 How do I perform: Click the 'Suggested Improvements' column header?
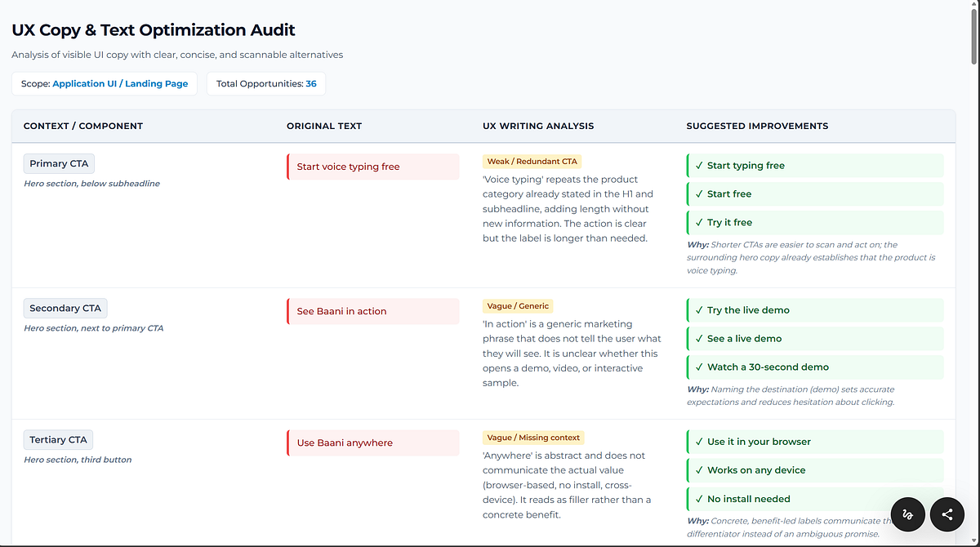(757, 126)
